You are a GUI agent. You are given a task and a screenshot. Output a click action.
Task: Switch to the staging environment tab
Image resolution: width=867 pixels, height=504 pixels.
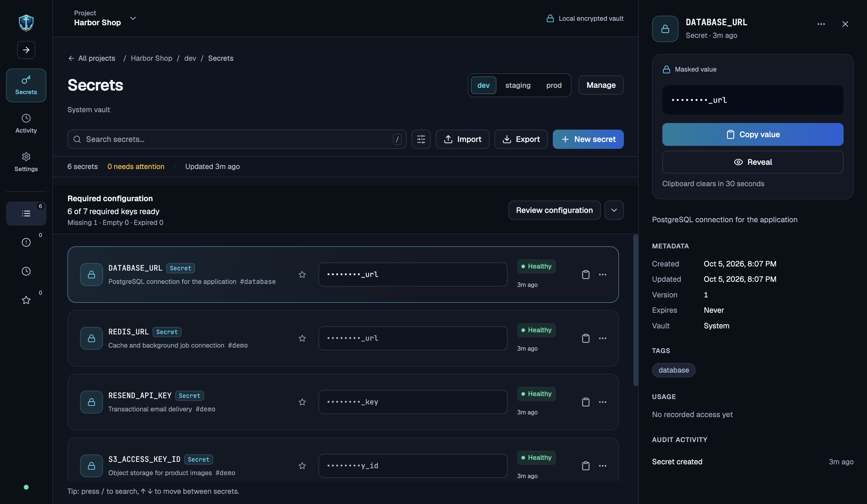pyautogui.click(x=518, y=85)
